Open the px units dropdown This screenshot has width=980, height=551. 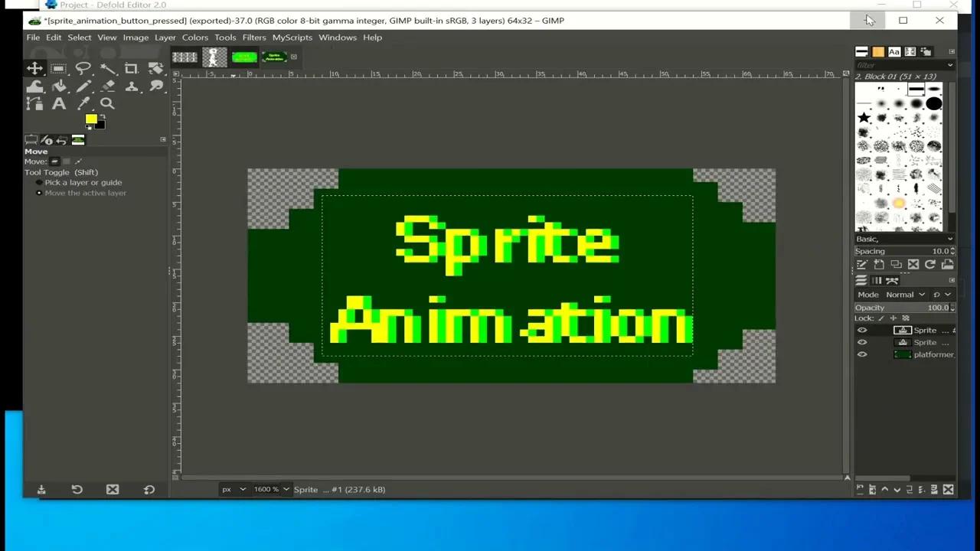pos(234,489)
